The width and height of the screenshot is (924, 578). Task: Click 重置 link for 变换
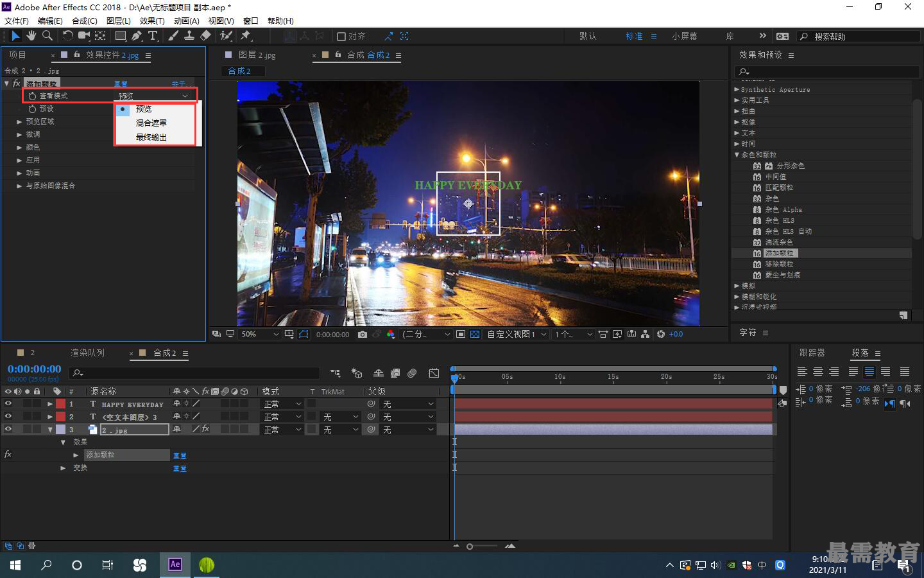click(180, 468)
